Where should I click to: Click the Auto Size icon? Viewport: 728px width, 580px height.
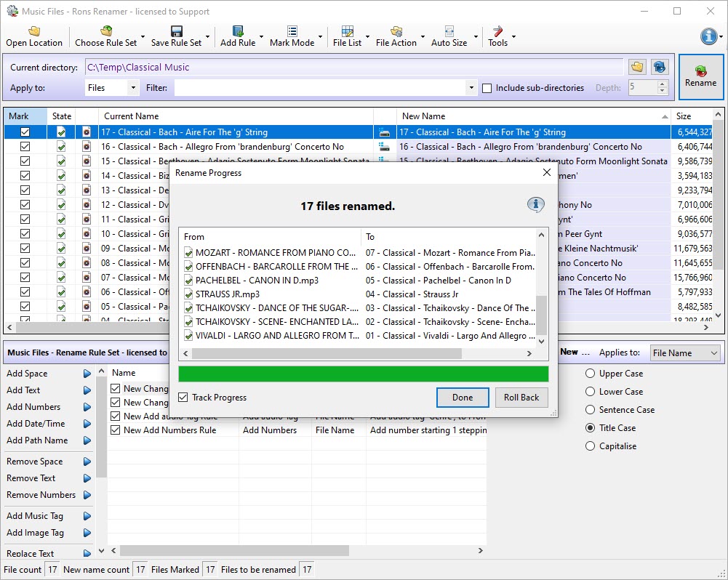pyautogui.click(x=449, y=31)
